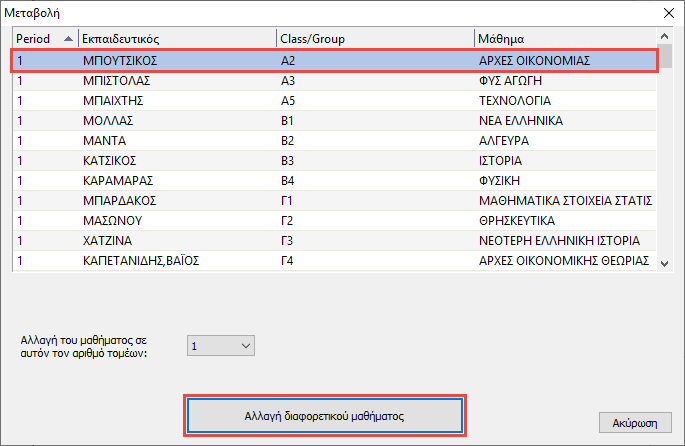Click the subject ΑΛΓΕΥΡΑ

click(x=504, y=141)
